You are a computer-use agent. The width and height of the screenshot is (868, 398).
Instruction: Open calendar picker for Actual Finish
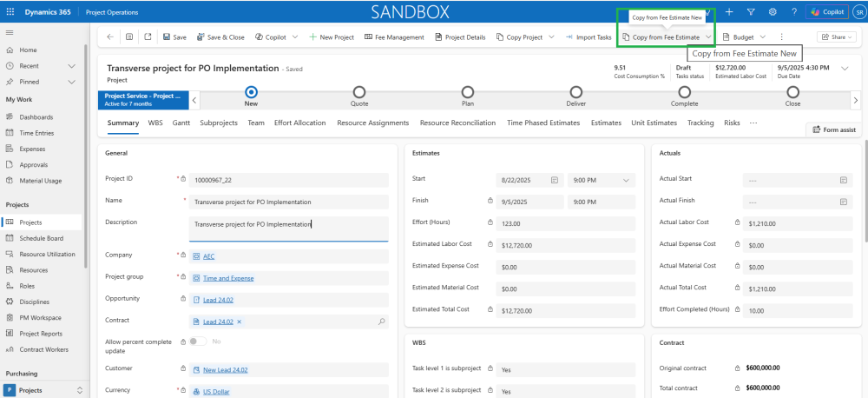coord(844,202)
